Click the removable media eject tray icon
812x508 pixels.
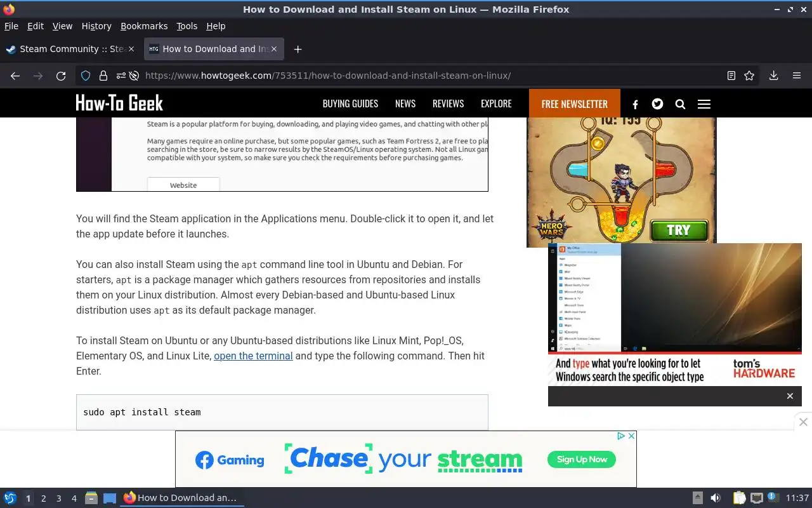tap(697, 498)
